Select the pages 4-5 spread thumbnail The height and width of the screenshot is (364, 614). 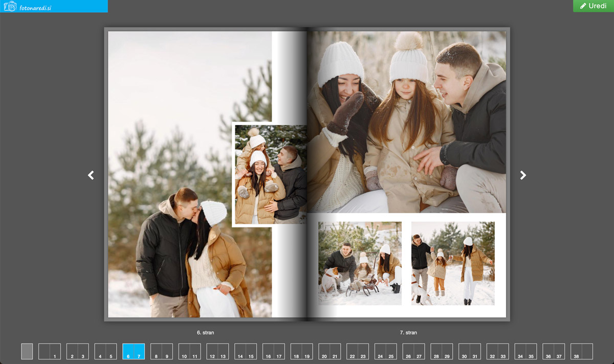105,351
